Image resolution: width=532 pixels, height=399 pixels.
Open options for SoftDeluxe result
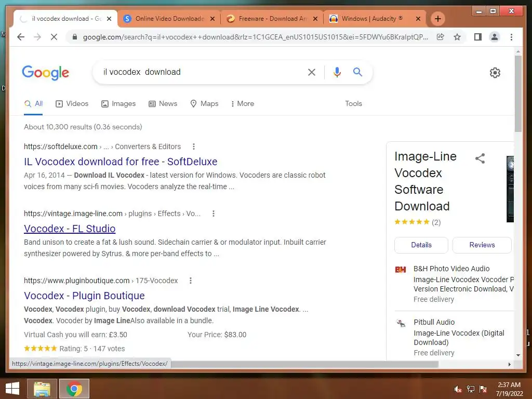(194, 147)
